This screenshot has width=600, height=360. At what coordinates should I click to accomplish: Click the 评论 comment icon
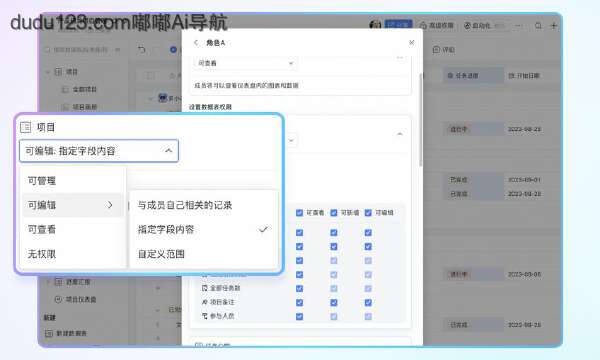[436, 49]
